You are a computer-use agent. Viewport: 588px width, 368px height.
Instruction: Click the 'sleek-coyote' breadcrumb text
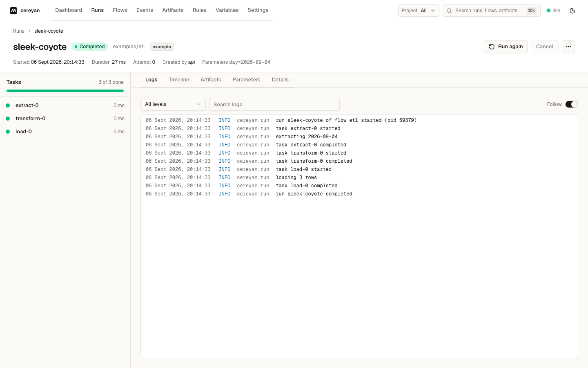49,31
